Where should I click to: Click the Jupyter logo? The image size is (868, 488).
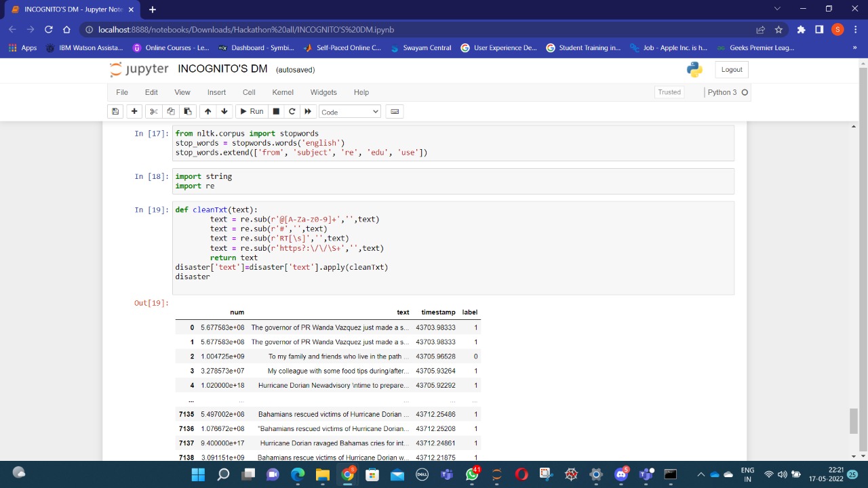tap(138, 69)
